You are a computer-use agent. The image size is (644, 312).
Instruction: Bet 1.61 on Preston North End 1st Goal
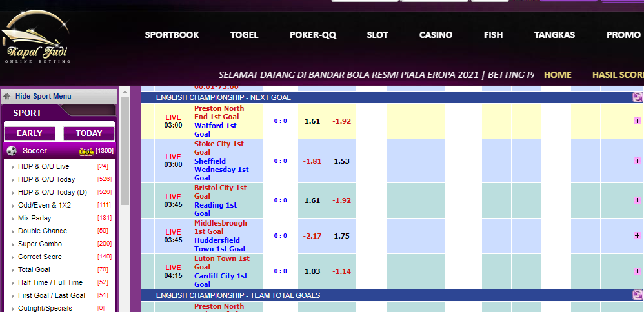click(x=312, y=122)
